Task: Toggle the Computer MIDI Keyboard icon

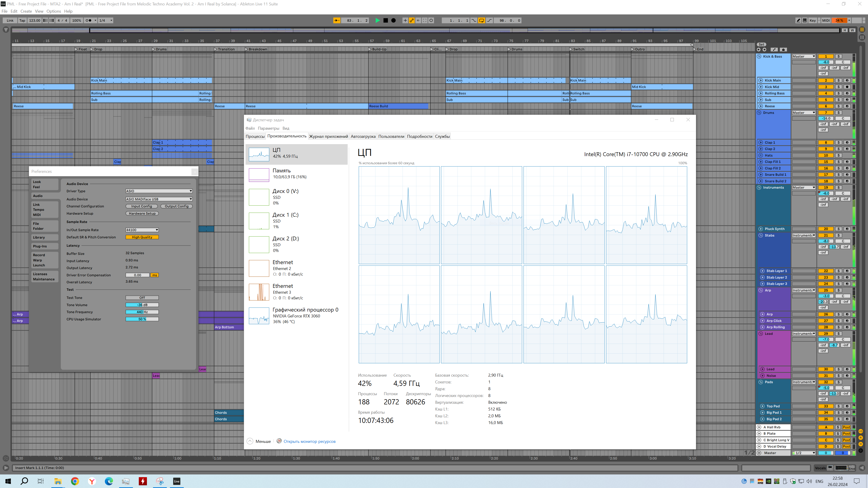Action: point(805,21)
